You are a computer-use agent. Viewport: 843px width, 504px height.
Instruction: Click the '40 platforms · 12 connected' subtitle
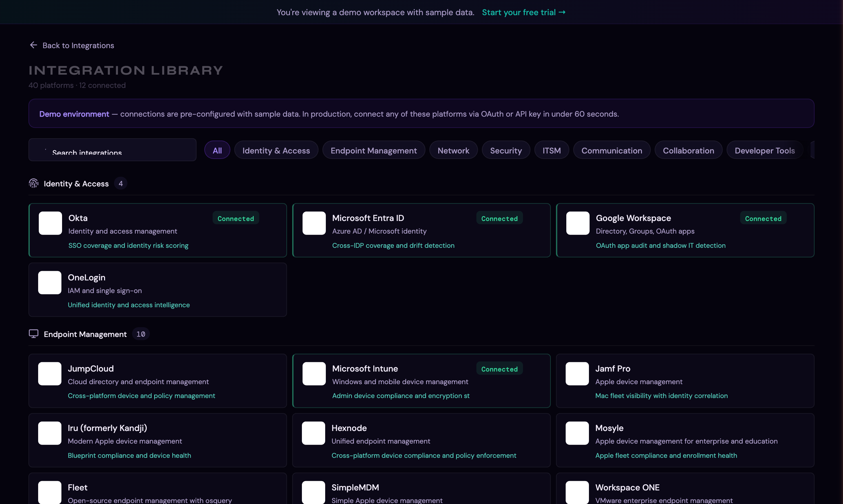(x=77, y=85)
